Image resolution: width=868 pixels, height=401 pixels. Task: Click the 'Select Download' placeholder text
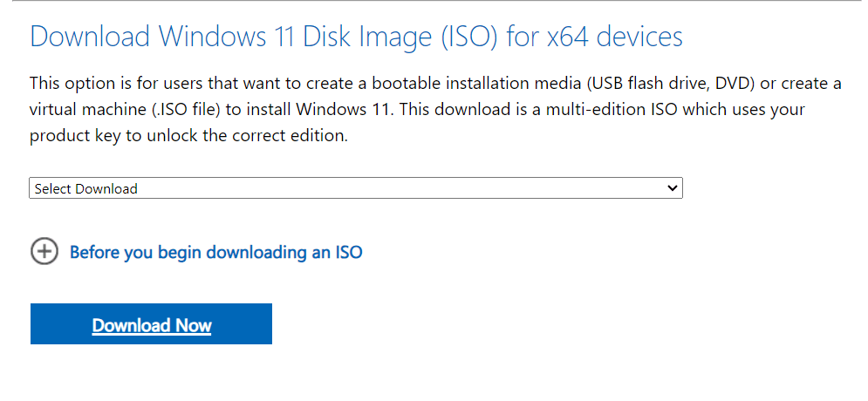[86, 188]
